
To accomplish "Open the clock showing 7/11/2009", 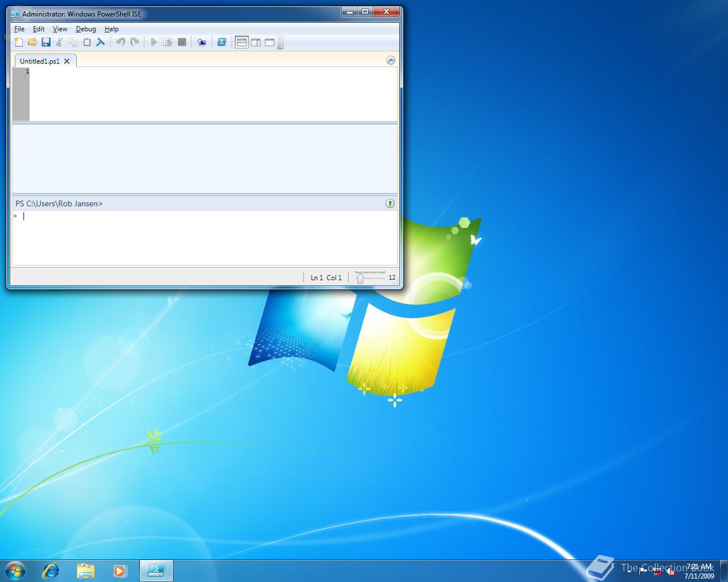I will [x=699, y=571].
